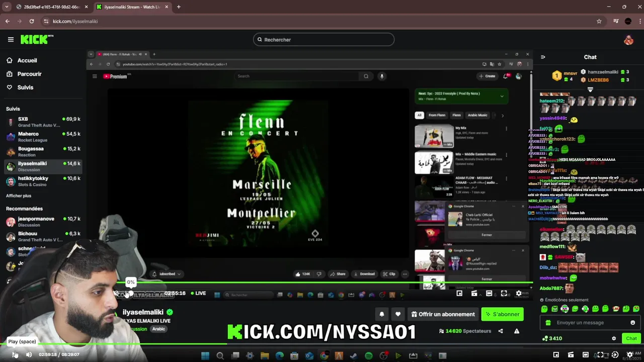Go back in the browser
The image size is (644, 362).
[x=8, y=21]
